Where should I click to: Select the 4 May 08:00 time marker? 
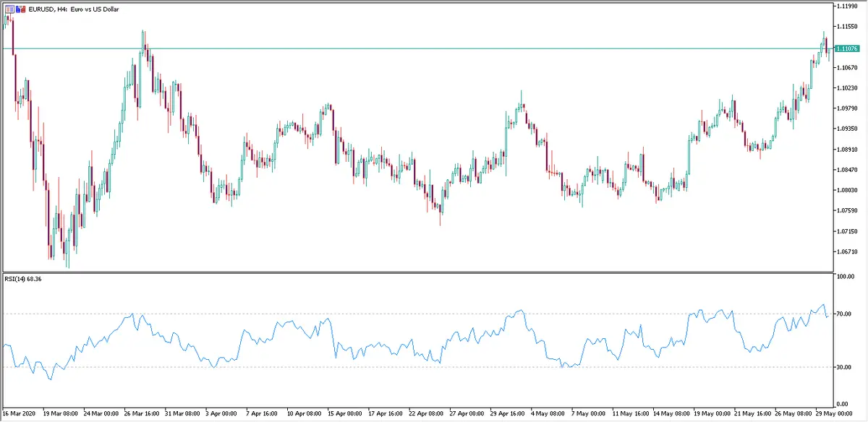(547, 415)
